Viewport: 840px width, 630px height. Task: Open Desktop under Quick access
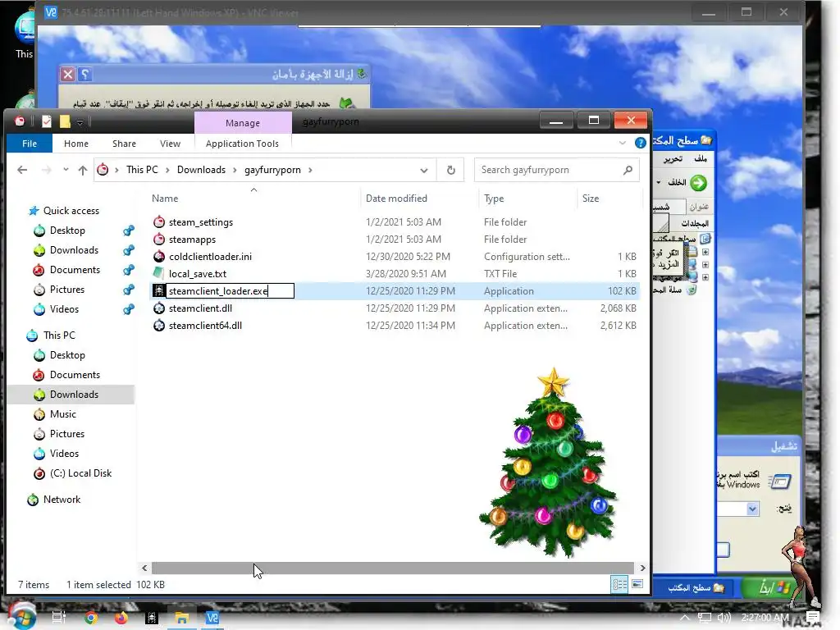tap(67, 231)
